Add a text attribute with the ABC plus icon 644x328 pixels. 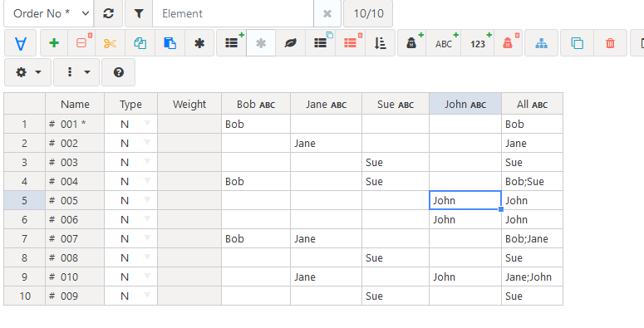pyautogui.click(x=444, y=42)
